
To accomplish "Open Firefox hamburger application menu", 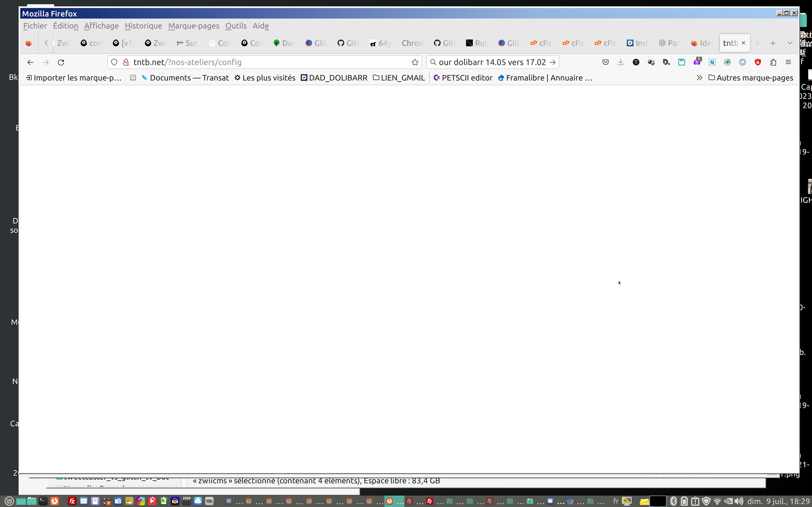I will [788, 62].
